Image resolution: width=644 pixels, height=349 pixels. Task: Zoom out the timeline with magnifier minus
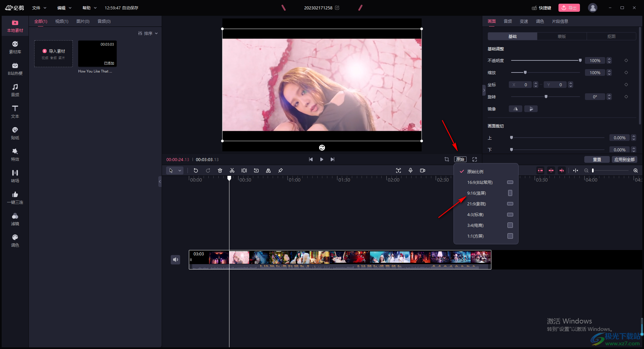click(586, 170)
